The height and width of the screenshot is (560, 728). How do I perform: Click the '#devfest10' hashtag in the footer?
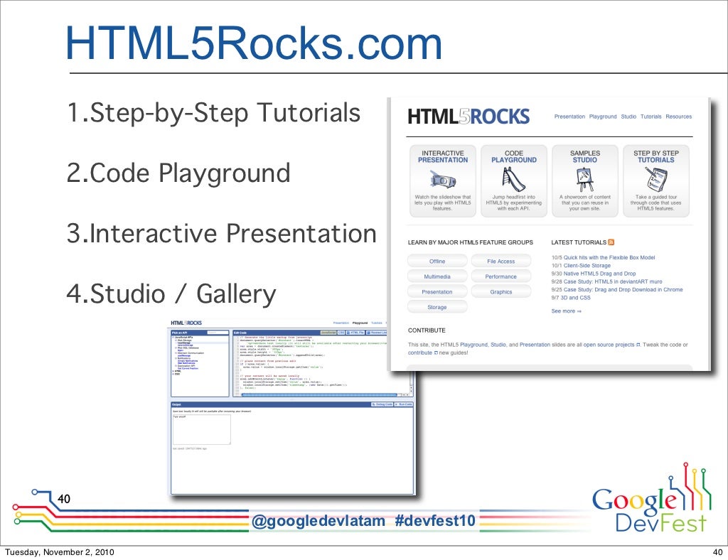[435, 521]
